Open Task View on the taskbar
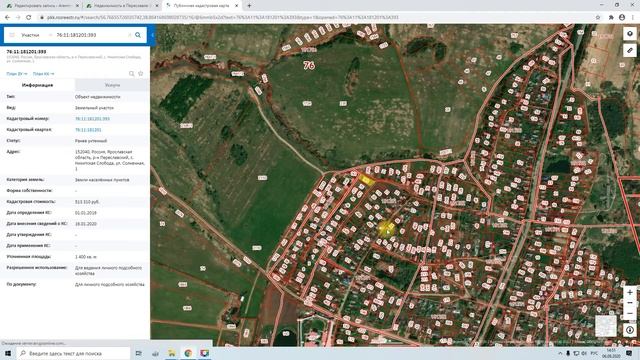 point(139,353)
